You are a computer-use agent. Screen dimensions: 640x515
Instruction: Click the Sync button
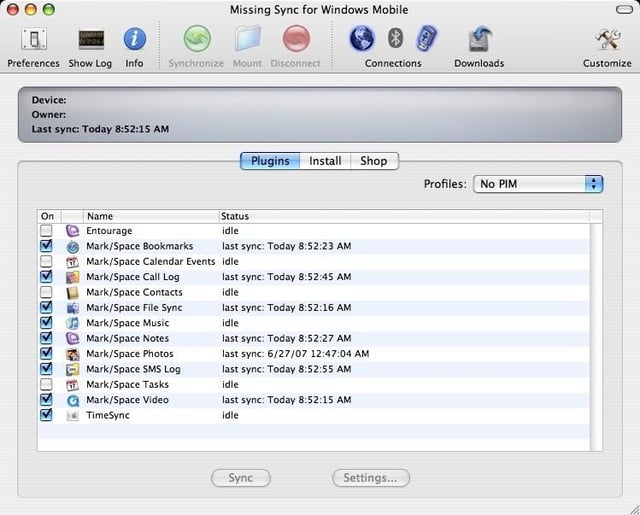[x=241, y=478]
